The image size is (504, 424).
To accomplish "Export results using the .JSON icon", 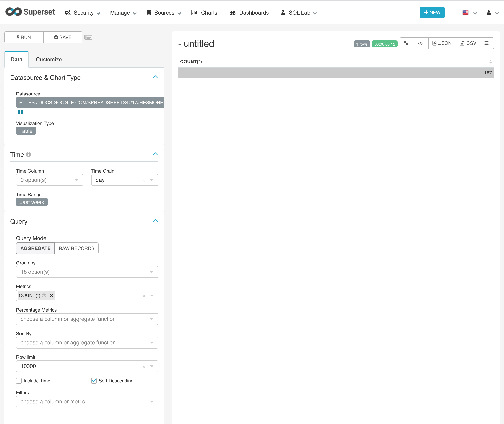I will click(x=442, y=43).
